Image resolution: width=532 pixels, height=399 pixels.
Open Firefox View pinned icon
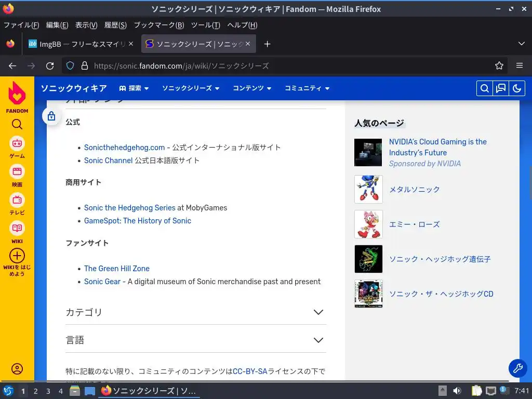[x=10, y=44]
